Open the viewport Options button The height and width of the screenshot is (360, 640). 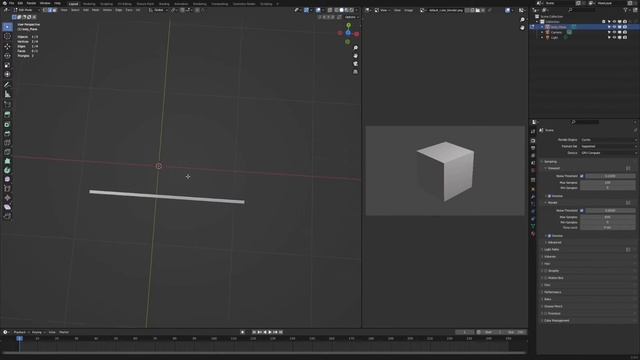351,17
